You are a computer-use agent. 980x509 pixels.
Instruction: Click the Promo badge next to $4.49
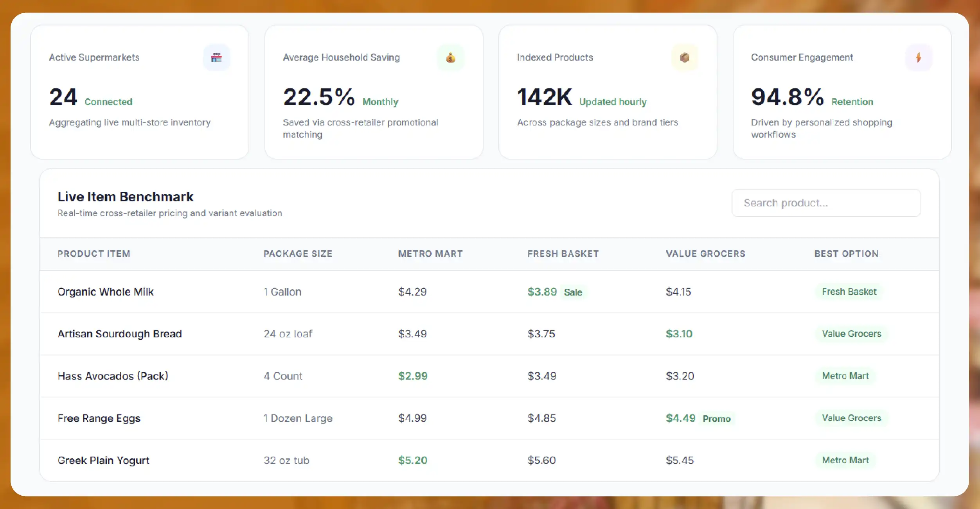click(717, 418)
